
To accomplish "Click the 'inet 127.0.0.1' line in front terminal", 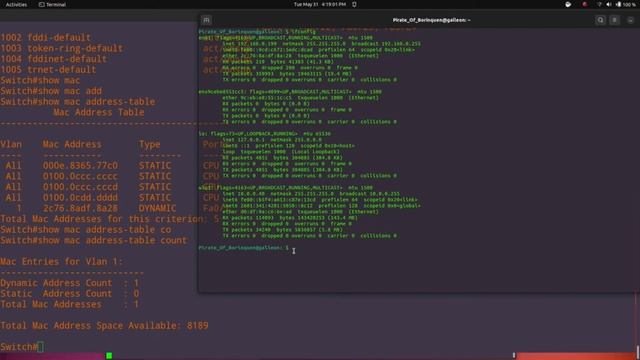I will pyautogui.click(x=272, y=140).
